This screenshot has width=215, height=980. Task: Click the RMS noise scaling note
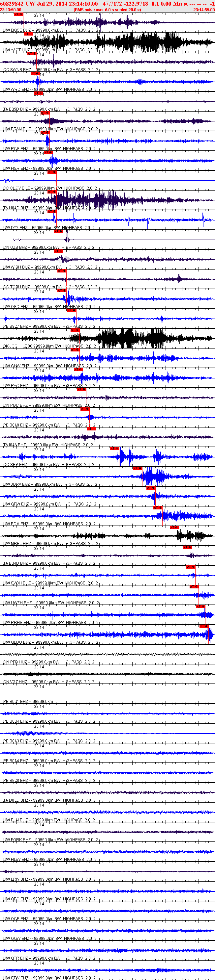(107, 10)
